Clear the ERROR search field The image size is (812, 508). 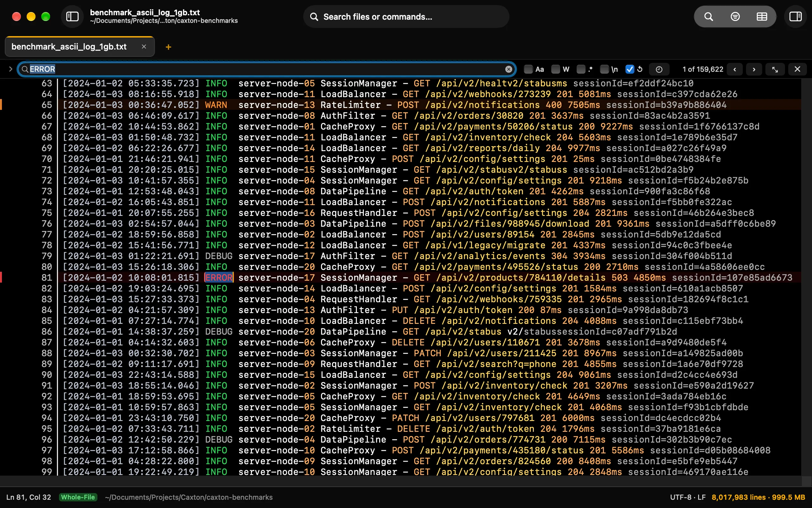tap(509, 69)
